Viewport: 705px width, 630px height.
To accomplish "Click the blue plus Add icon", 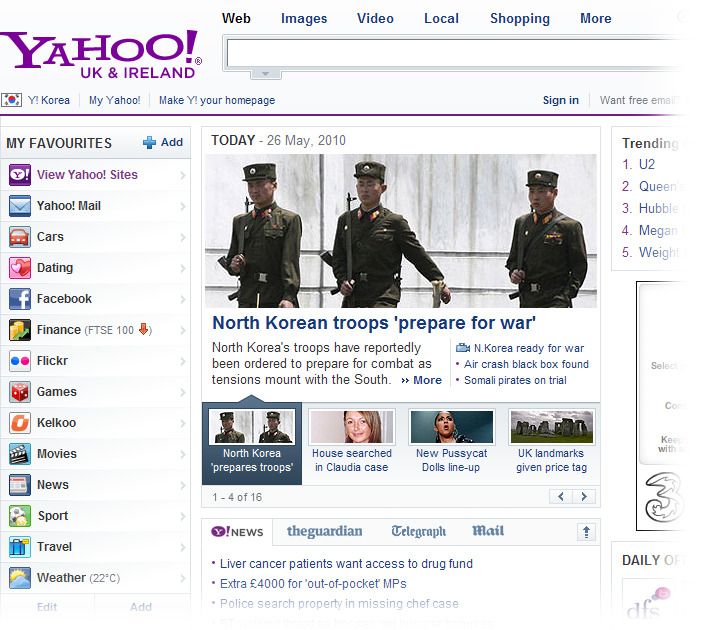I will tap(149, 143).
